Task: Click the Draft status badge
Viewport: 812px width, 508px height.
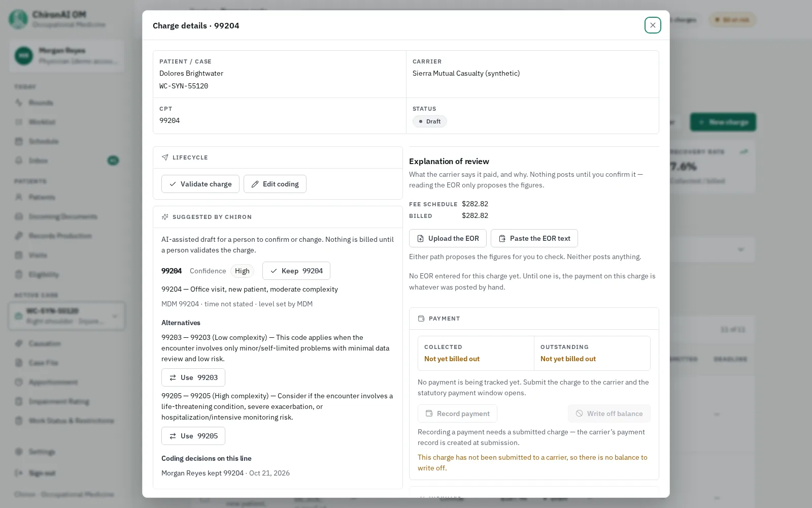Action: [430, 121]
